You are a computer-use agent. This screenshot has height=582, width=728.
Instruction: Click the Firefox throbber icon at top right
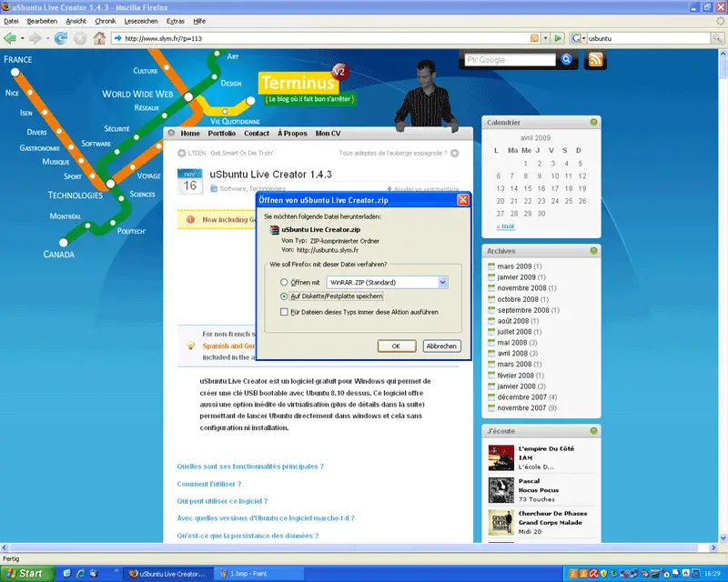coord(720,21)
